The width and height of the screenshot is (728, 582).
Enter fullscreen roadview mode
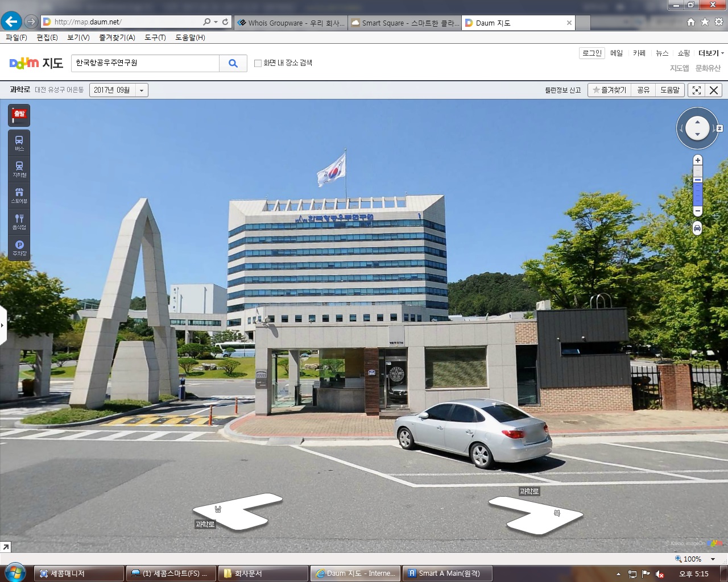point(696,90)
